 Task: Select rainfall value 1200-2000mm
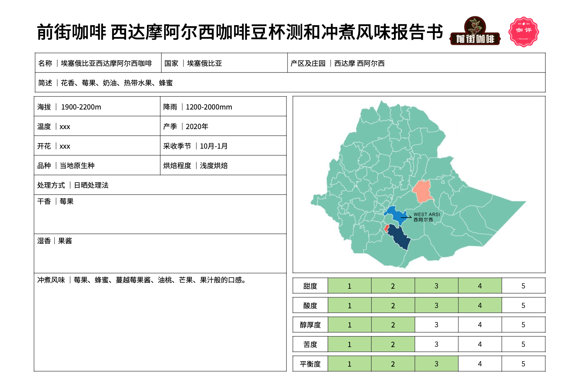(209, 107)
